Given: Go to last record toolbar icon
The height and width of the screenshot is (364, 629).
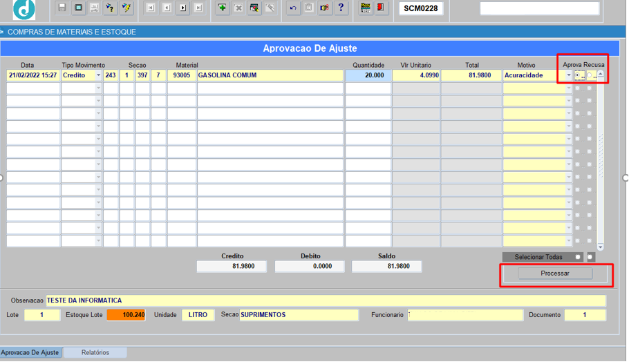Looking at the screenshot, I should [x=198, y=8].
